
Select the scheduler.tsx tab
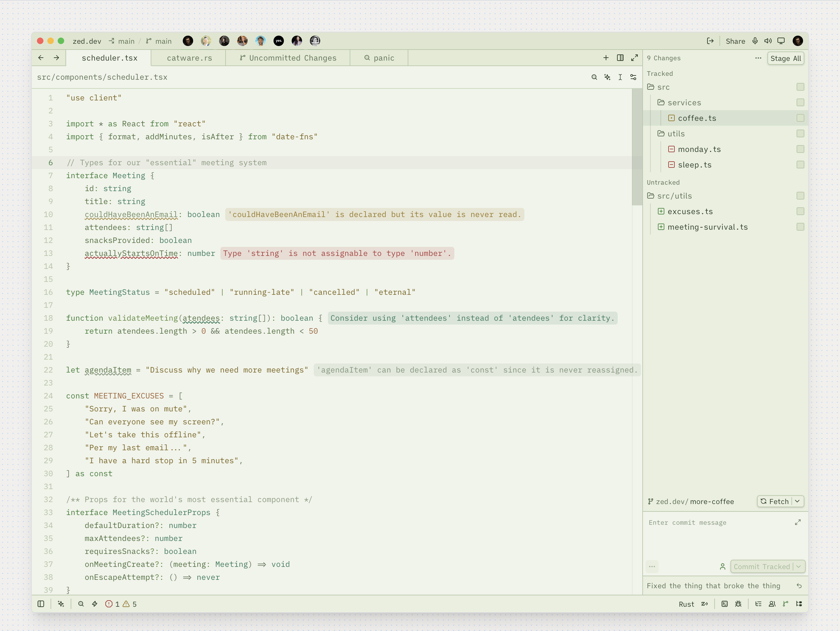coord(109,58)
